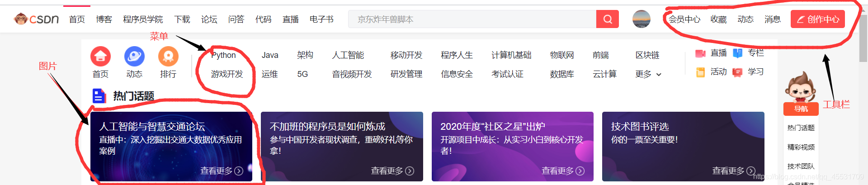The height and width of the screenshot is (185, 868).
Task: Click the orange 排行 medal icon
Action: (x=168, y=57)
